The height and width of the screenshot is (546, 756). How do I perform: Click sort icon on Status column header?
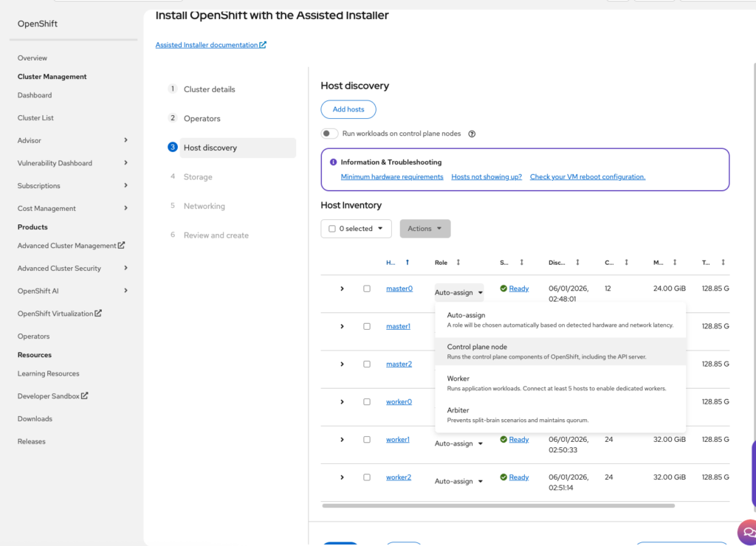(521, 262)
